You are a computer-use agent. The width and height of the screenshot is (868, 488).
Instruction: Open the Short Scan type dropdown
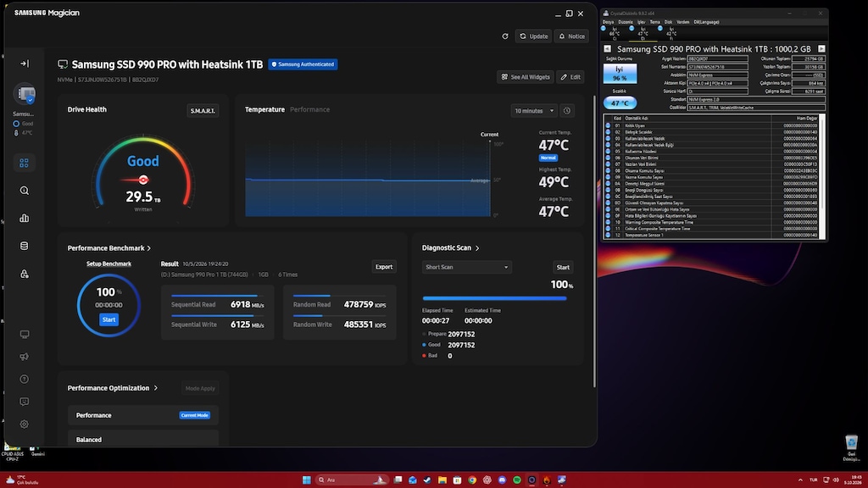tap(467, 267)
